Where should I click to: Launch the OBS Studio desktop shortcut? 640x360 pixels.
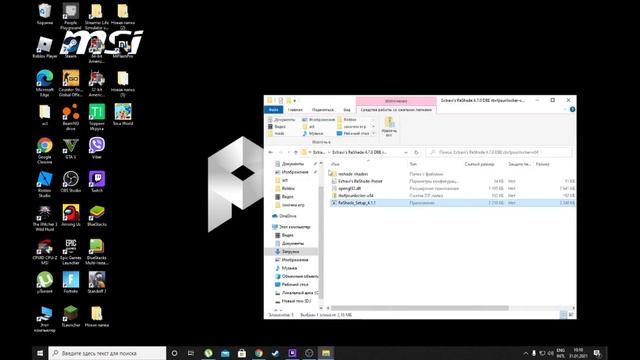point(71,182)
